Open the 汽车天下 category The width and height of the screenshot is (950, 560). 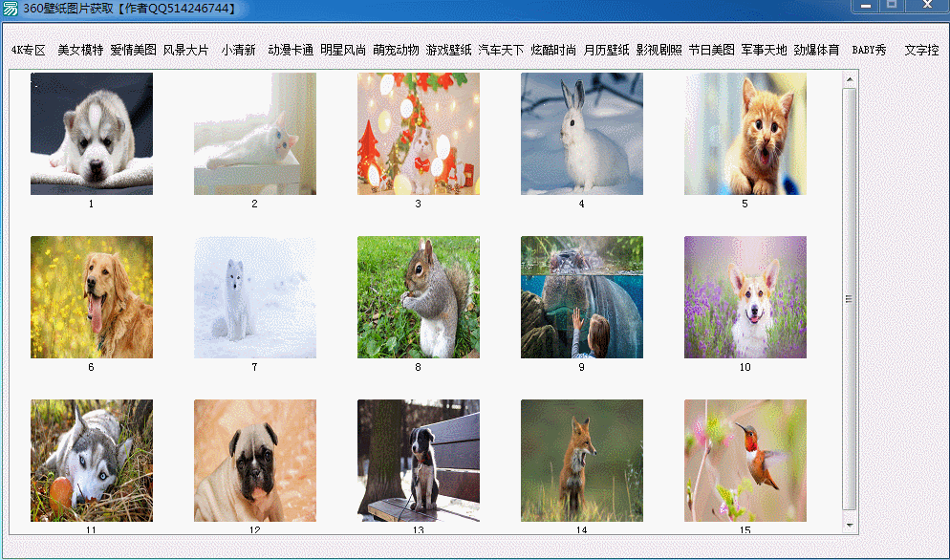[501, 50]
